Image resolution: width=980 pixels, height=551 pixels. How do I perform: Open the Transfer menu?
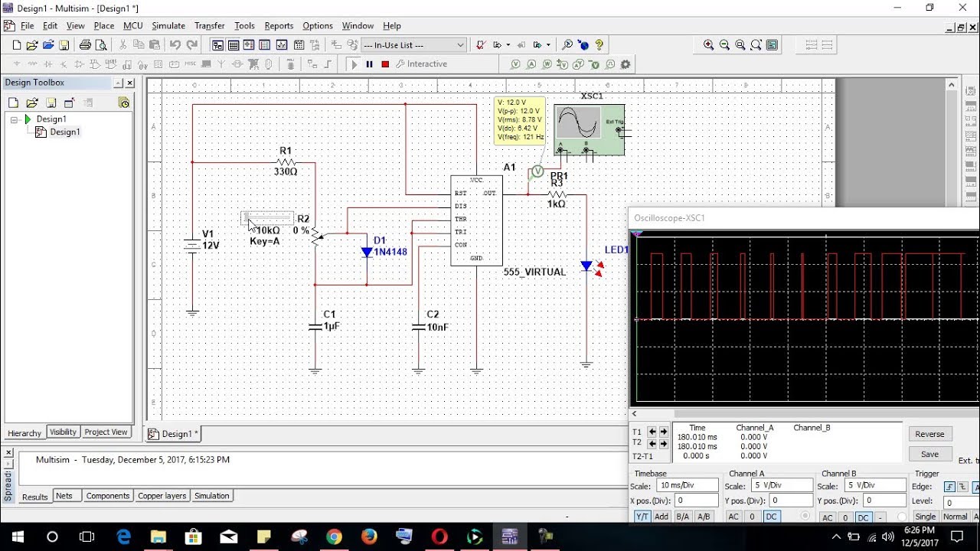click(x=209, y=26)
